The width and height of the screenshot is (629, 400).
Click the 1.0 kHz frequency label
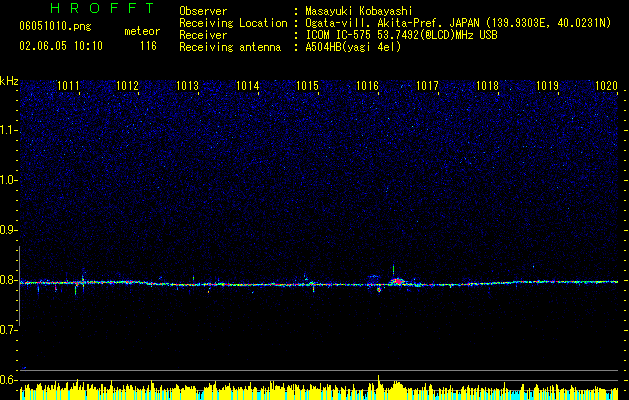[8, 180]
